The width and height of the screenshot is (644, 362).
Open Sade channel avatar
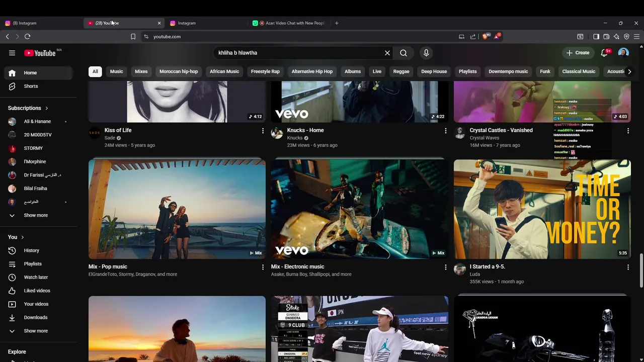click(95, 133)
